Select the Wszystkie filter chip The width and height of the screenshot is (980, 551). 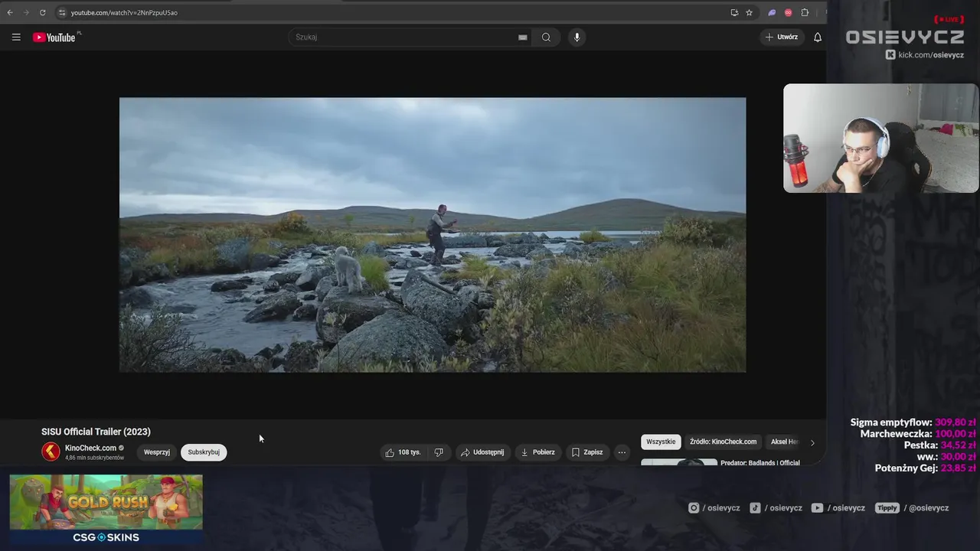click(x=661, y=442)
